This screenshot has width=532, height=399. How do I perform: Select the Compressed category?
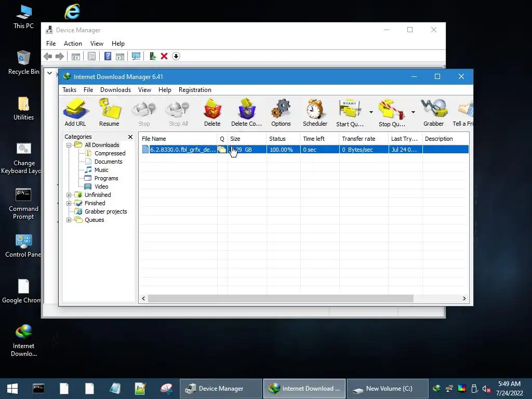point(110,153)
